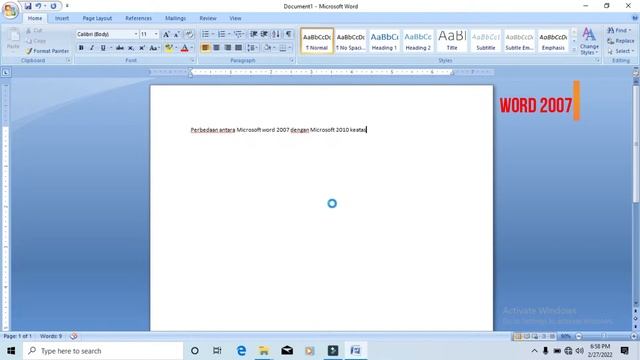Click Change Styles button
The width and height of the screenshot is (640, 360).
coord(589,41)
